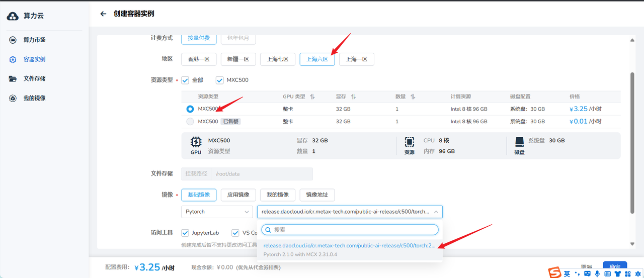Screen dimensions: 644x278
Task: Choose the 上海七区 region
Action: pyautogui.click(x=278, y=59)
